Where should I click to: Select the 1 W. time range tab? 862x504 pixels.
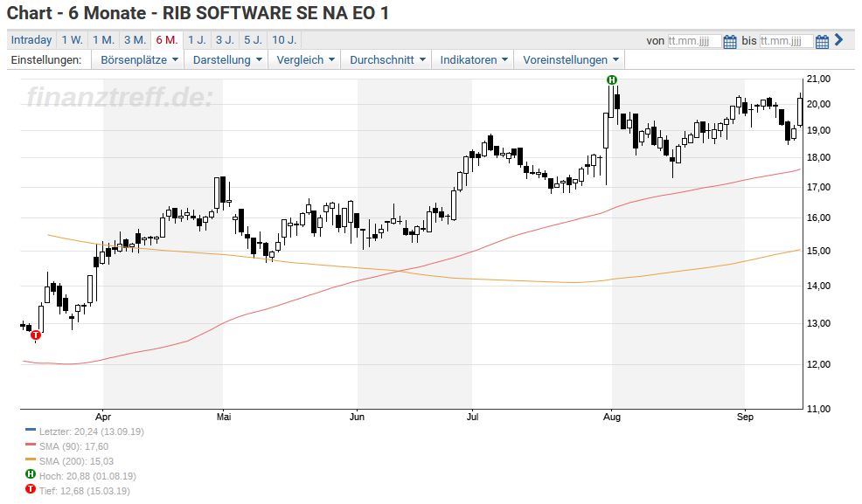pos(72,40)
